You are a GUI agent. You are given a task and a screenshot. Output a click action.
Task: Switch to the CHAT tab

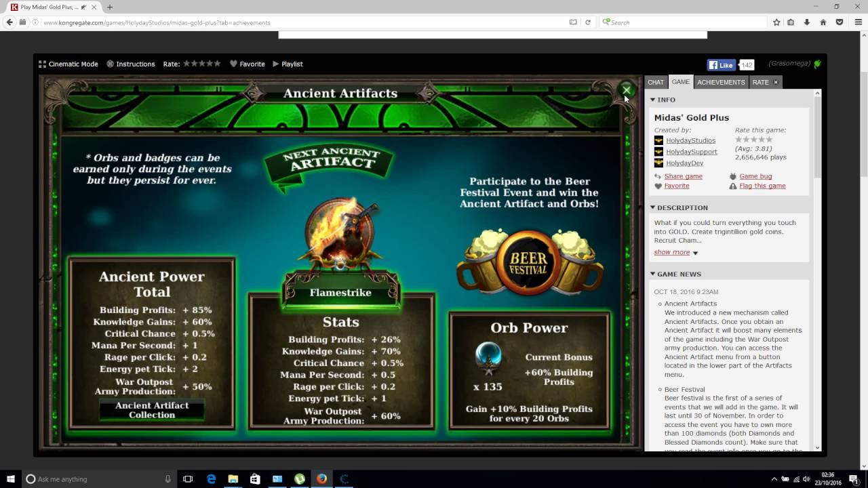pyautogui.click(x=656, y=82)
